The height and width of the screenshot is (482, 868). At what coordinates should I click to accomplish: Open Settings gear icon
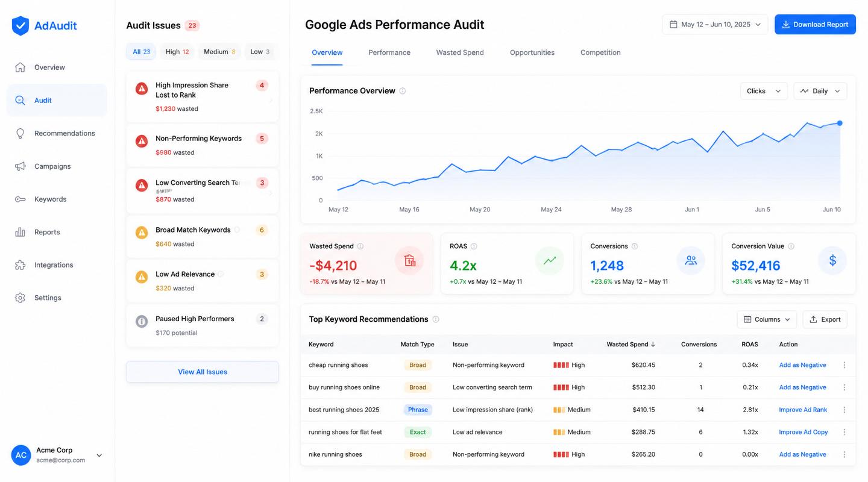coord(20,298)
